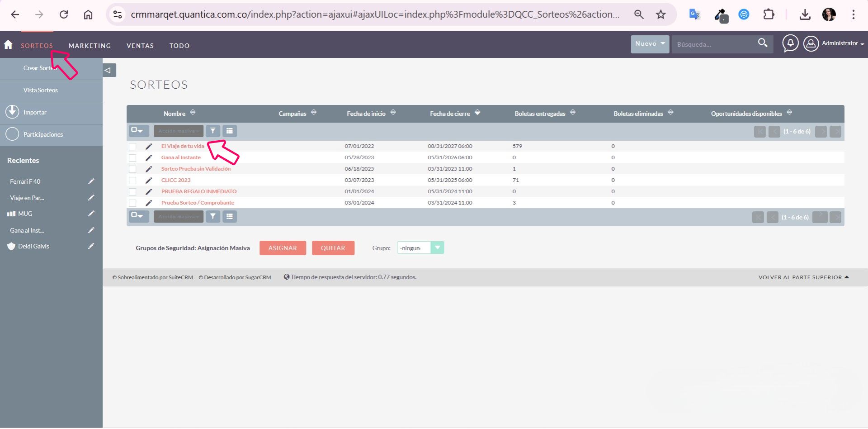Open the notifications bell icon

(x=790, y=43)
